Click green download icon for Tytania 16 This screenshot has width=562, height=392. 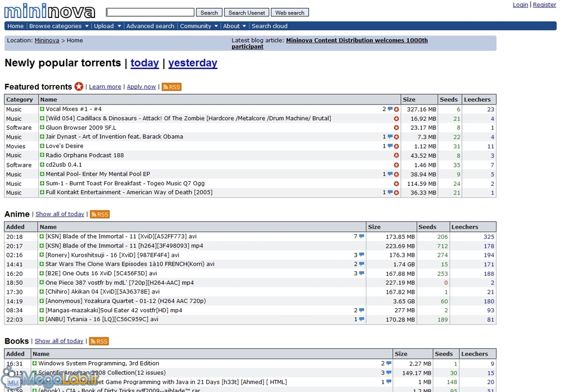coord(42,319)
